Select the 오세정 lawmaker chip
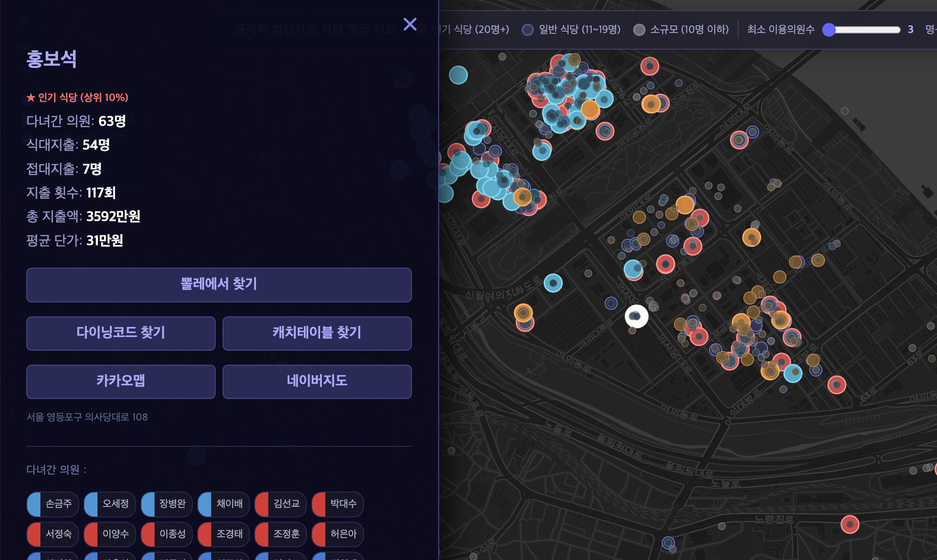Image resolution: width=937 pixels, height=560 pixels. coord(109,504)
